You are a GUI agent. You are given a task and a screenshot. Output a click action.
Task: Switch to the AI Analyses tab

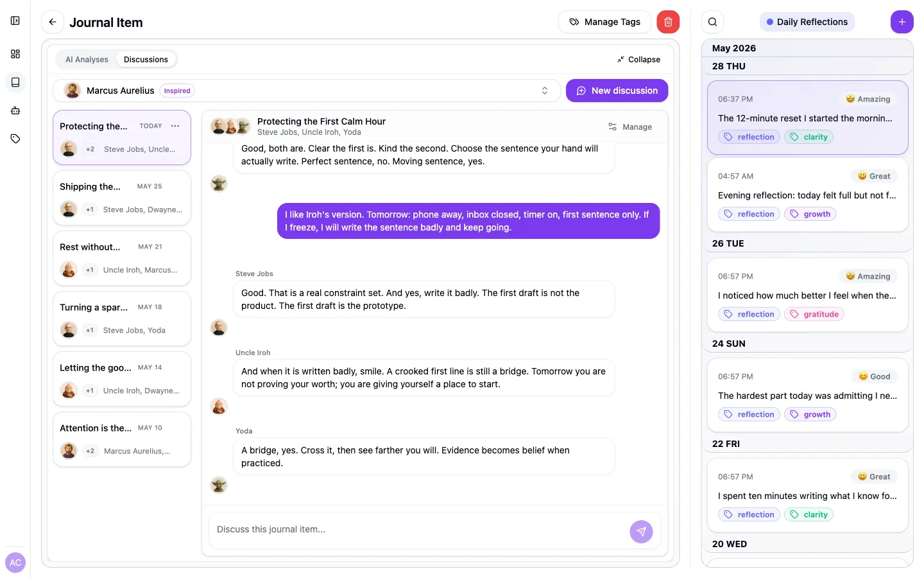[87, 59]
